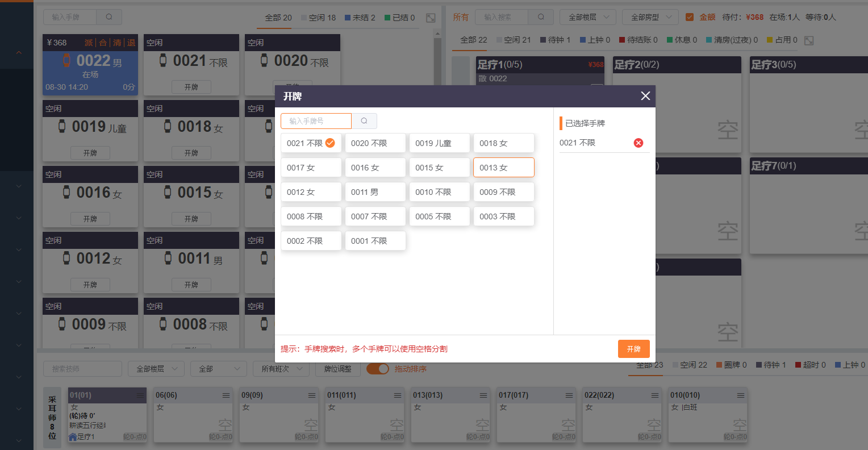Filter wristbands by 未结 2
The image size is (868, 450).
360,18
